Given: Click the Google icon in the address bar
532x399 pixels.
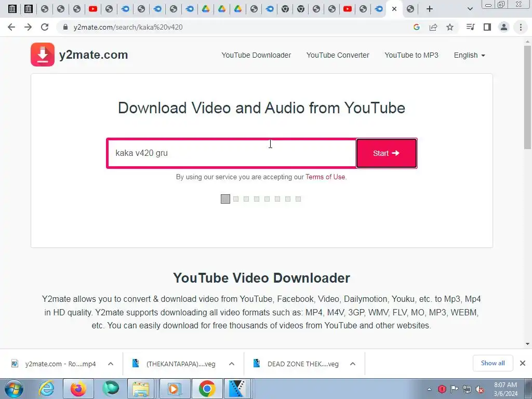Looking at the screenshot, I should point(416,27).
